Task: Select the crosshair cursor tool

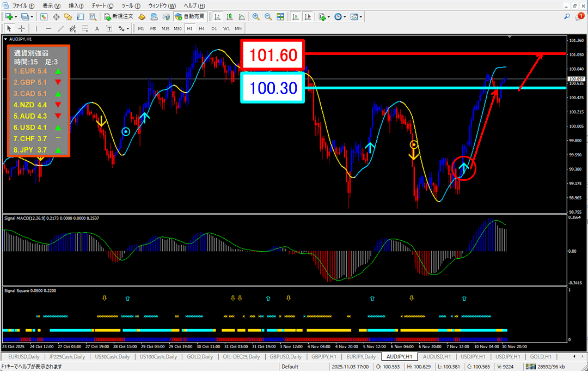Action: 22,28
